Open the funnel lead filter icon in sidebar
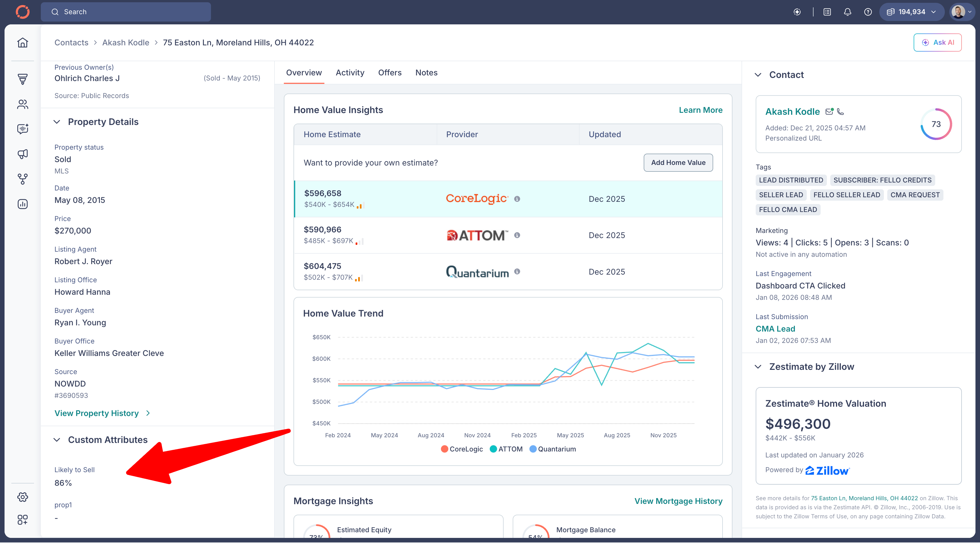Viewport: 980px width, 543px height. 22,79
